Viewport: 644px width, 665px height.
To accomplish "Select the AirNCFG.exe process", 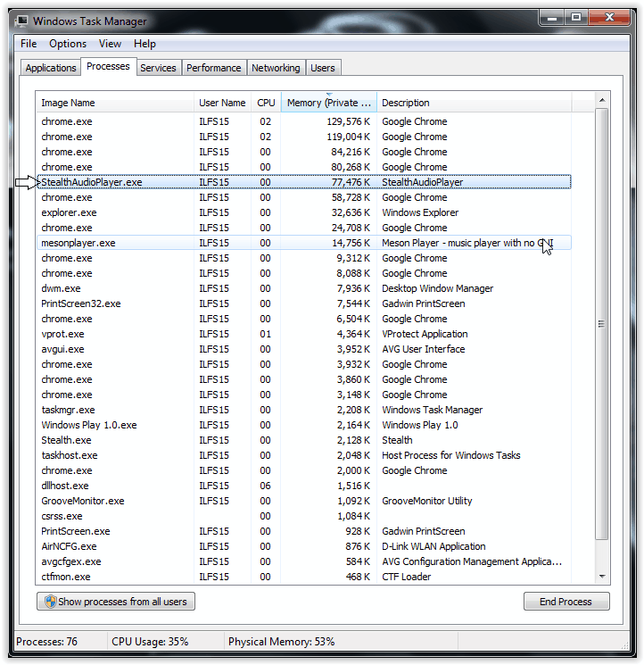I will (304, 546).
